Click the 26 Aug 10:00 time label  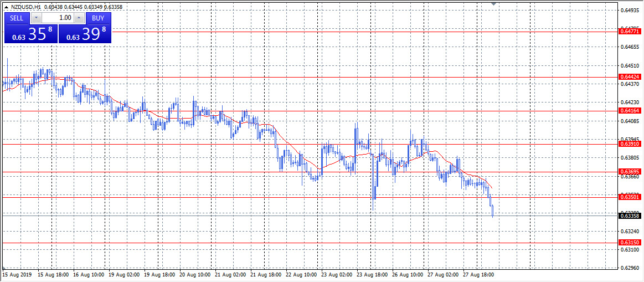[407, 274]
